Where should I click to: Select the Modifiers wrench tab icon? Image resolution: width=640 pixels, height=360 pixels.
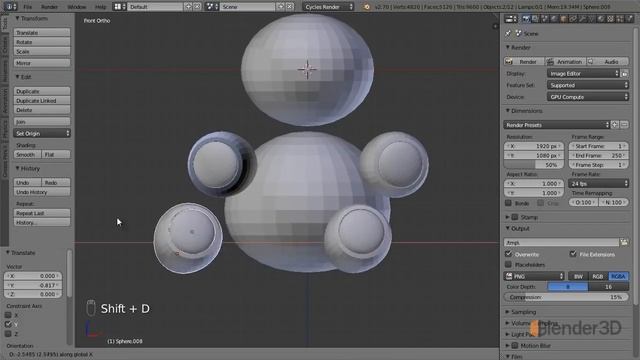pos(582,19)
